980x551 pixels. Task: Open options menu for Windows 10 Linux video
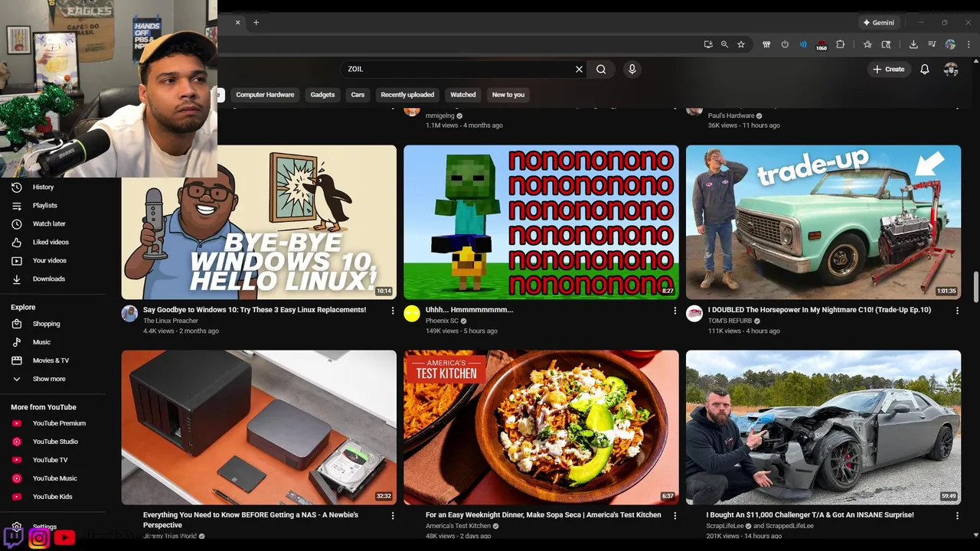pyautogui.click(x=393, y=311)
